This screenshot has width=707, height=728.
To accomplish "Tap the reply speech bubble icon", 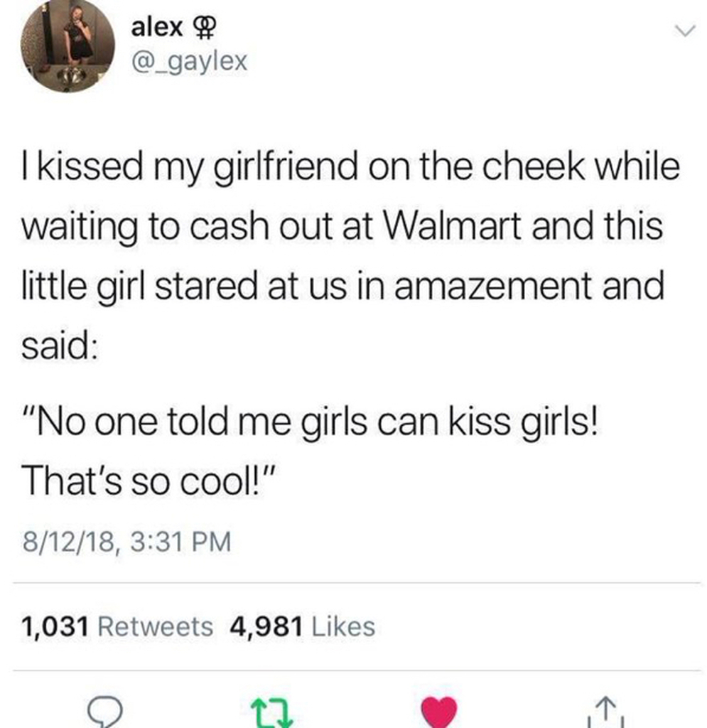I will click(105, 712).
